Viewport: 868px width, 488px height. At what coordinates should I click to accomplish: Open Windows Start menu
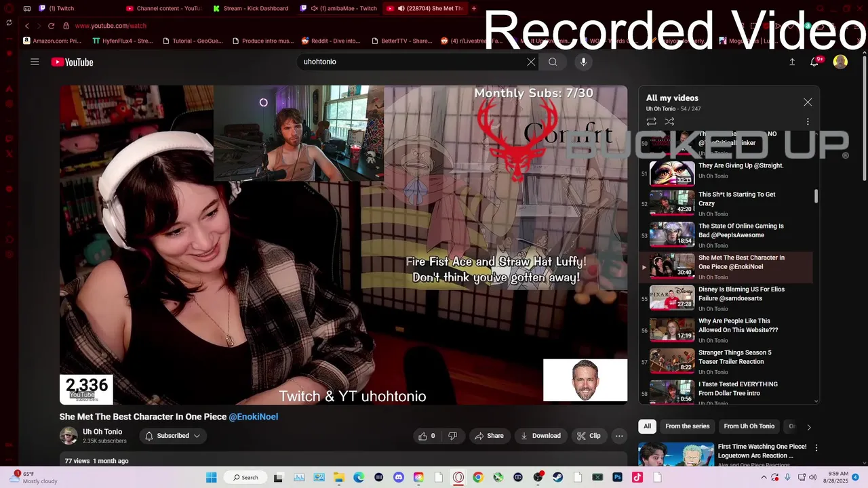(x=212, y=477)
